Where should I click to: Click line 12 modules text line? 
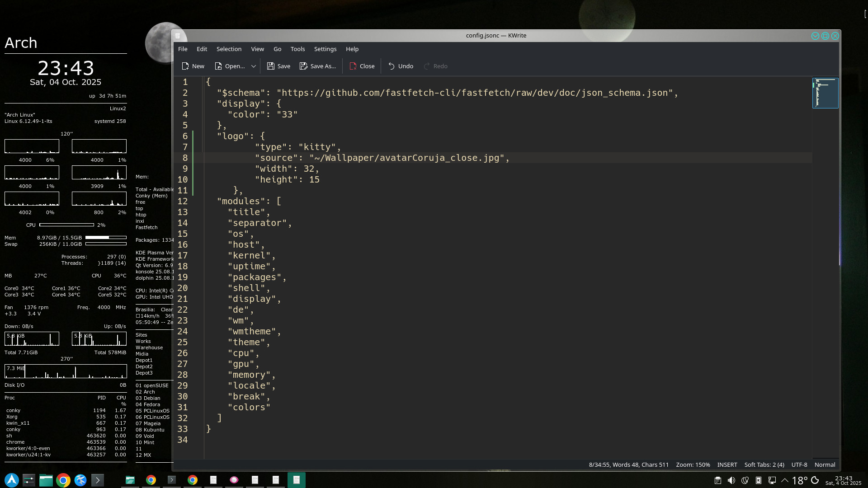point(249,201)
